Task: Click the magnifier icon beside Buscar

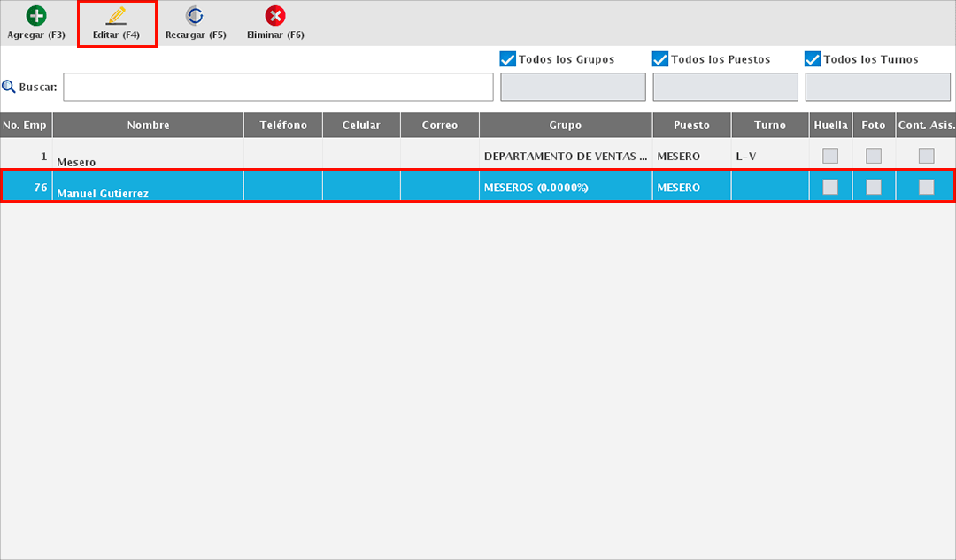Action: [9, 87]
